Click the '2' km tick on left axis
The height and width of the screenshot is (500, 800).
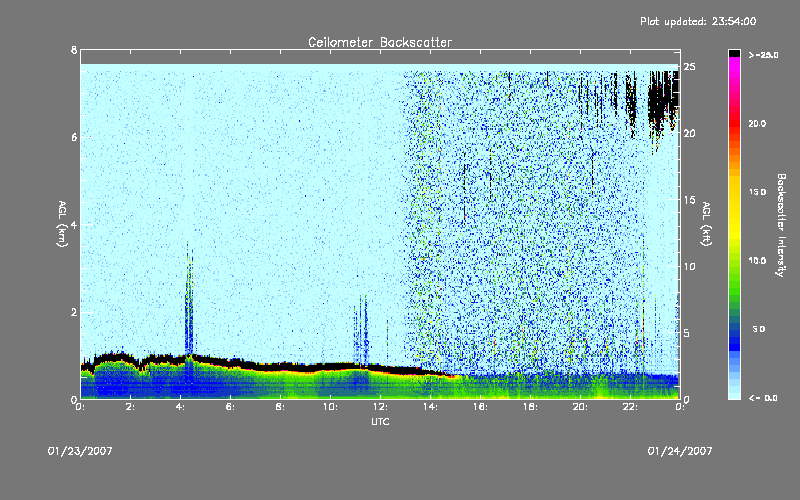click(x=74, y=312)
